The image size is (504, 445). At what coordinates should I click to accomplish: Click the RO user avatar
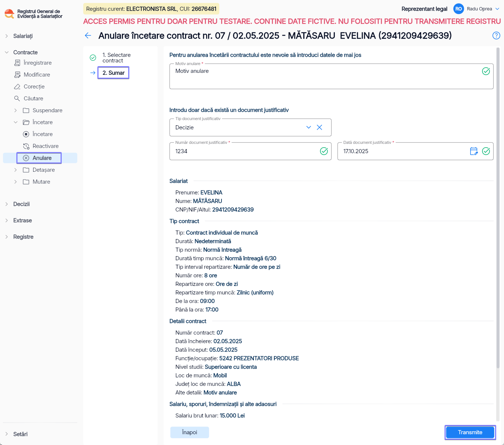tap(459, 9)
